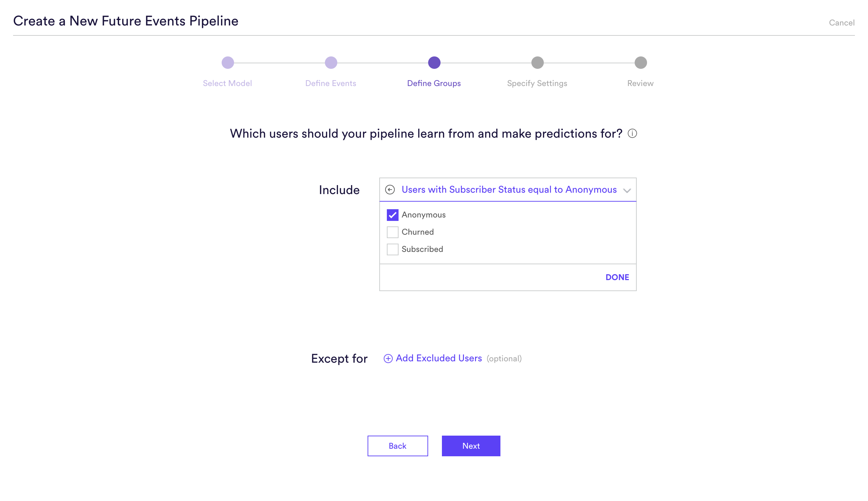Click the Select Model step circle
The height and width of the screenshot is (501, 868).
227,63
